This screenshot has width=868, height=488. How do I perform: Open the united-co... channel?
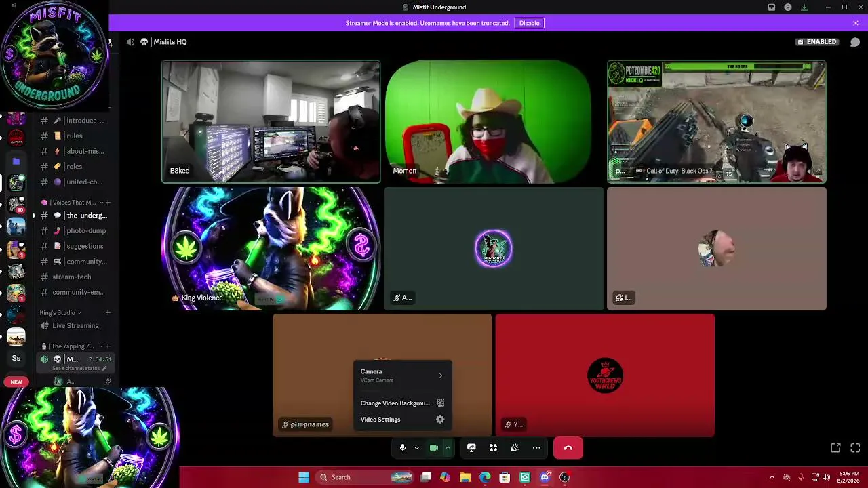[x=75, y=182]
